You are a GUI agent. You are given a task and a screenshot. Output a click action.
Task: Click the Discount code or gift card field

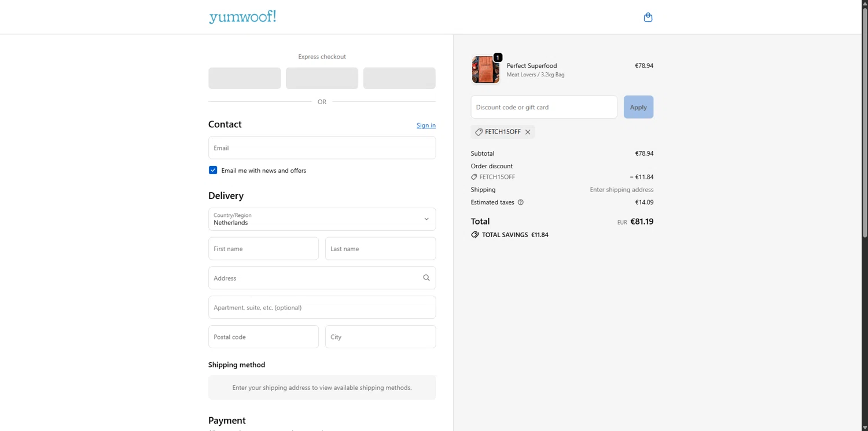click(x=544, y=107)
